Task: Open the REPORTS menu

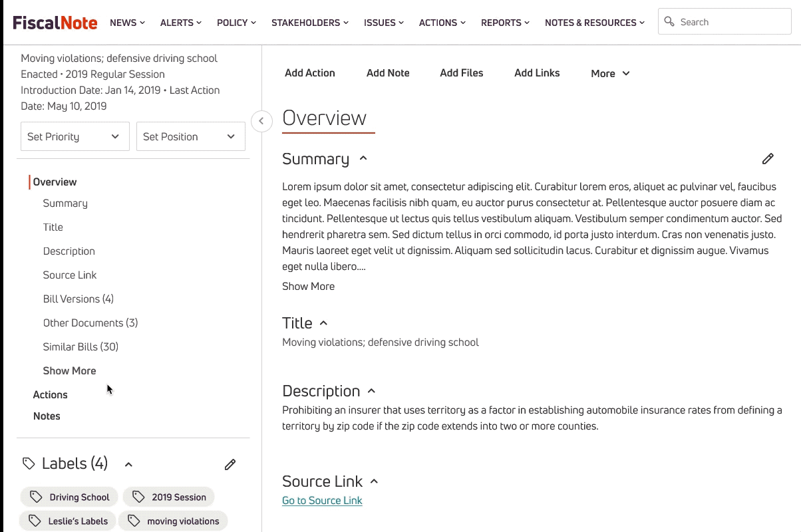Action: tap(505, 23)
